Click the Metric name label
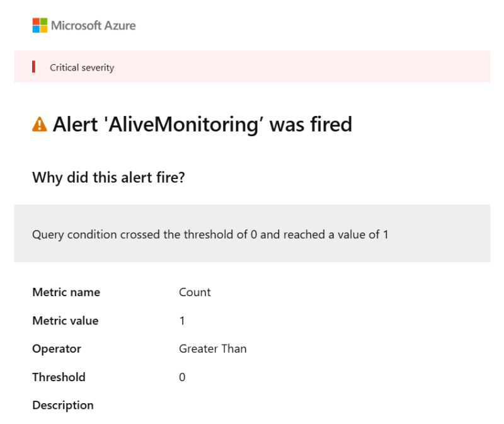The height and width of the screenshot is (424, 504). coord(66,292)
